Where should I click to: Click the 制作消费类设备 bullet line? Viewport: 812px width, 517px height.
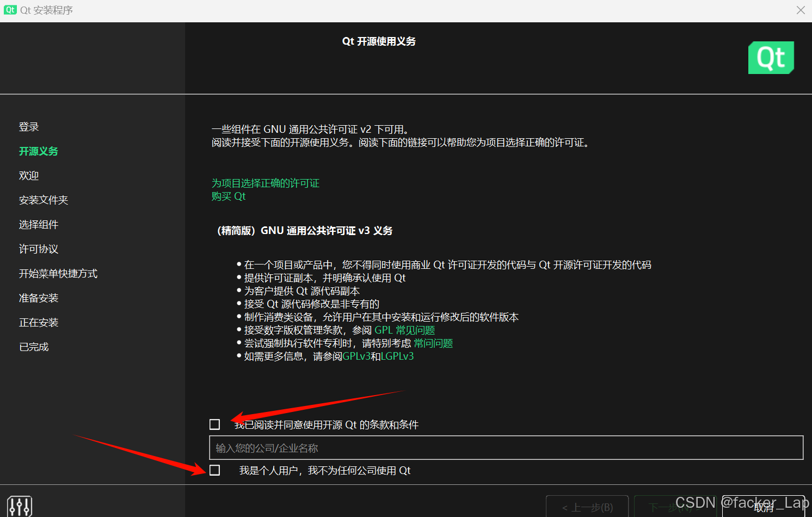coord(381,317)
